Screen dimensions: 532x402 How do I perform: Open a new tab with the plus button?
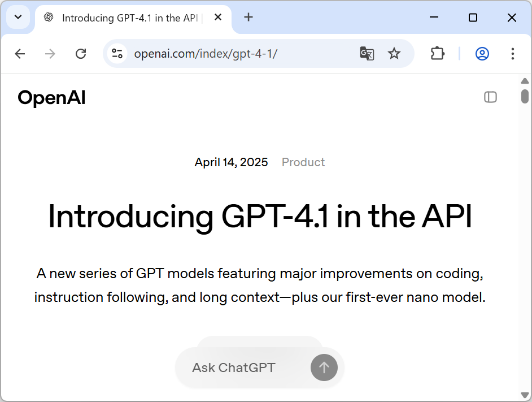[x=248, y=18]
